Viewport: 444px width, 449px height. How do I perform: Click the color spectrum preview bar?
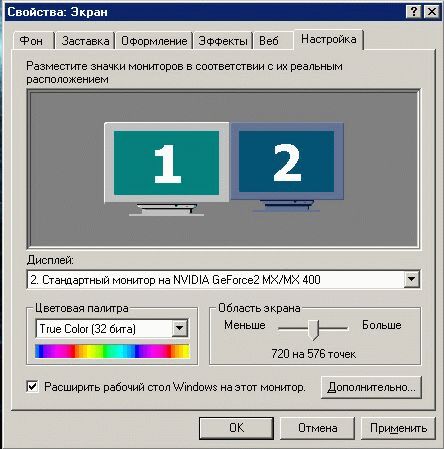click(112, 351)
